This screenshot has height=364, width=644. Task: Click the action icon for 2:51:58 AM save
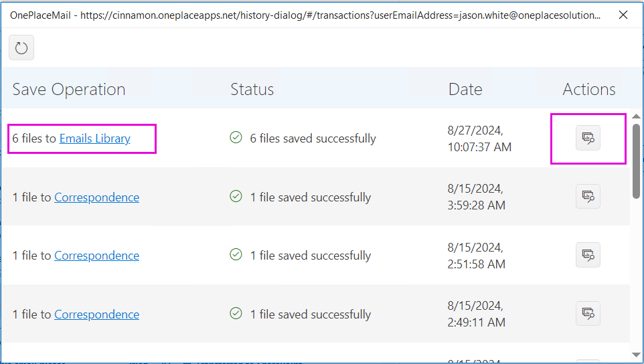[588, 255]
